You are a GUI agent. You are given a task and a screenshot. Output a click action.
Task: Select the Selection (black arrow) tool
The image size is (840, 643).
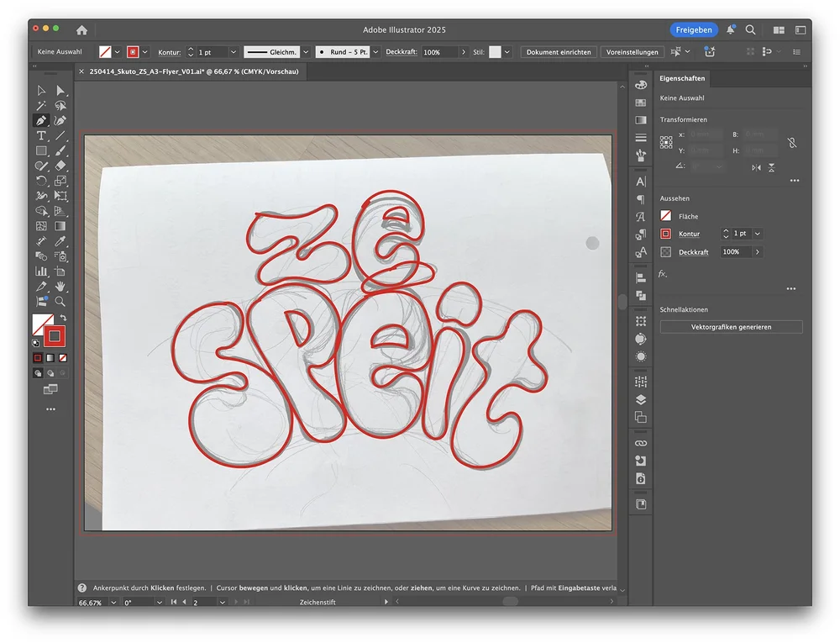(x=41, y=91)
